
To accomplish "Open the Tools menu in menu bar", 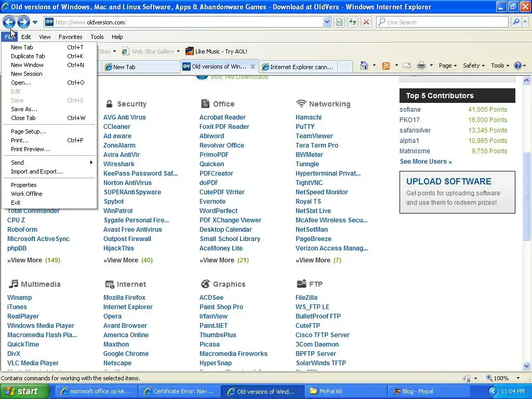I will (x=97, y=37).
